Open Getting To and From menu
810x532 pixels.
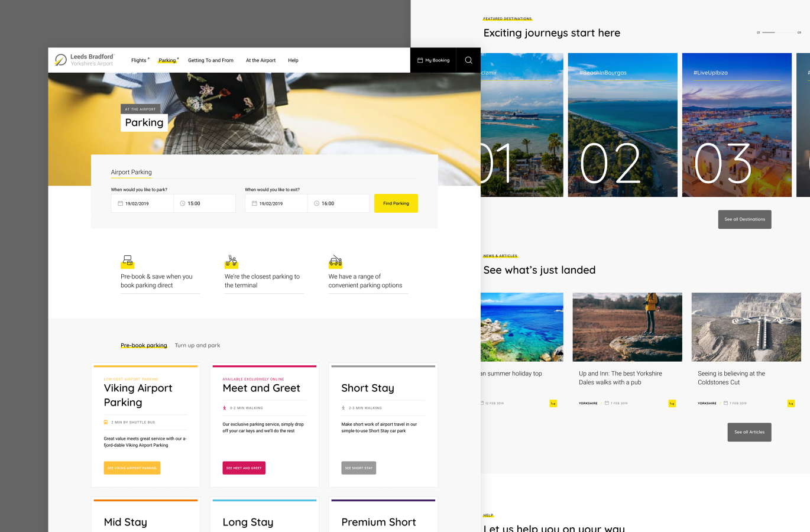[x=210, y=60]
